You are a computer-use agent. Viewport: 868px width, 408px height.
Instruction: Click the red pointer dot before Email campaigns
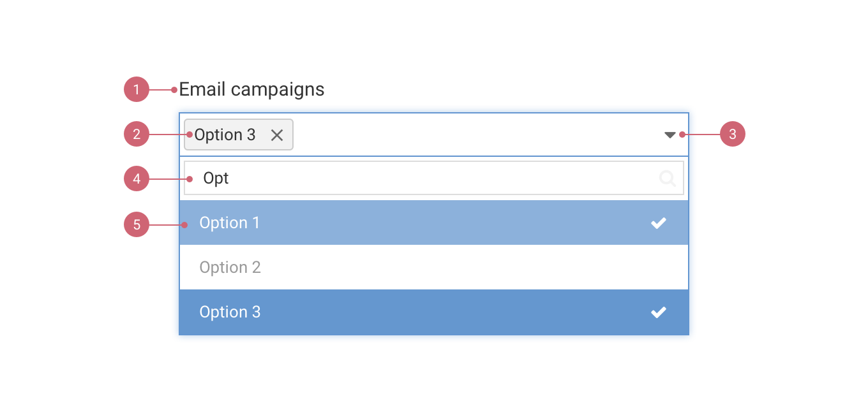(x=174, y=90)
